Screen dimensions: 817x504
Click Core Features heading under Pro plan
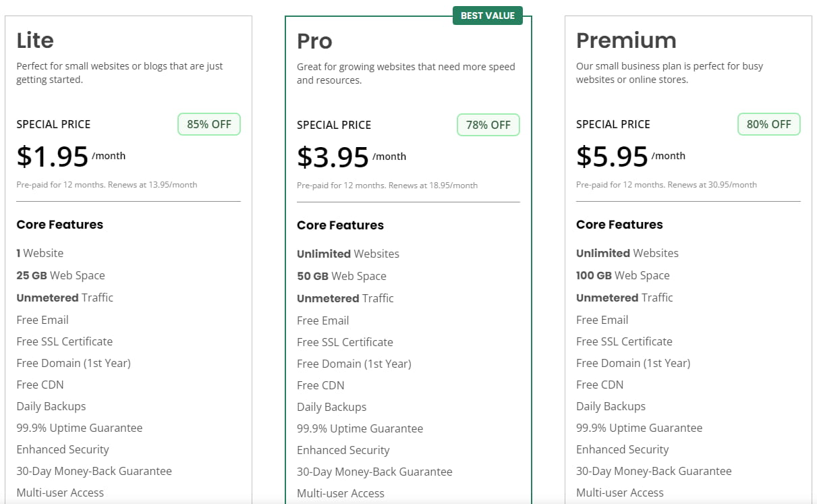[x=340, y=225]
